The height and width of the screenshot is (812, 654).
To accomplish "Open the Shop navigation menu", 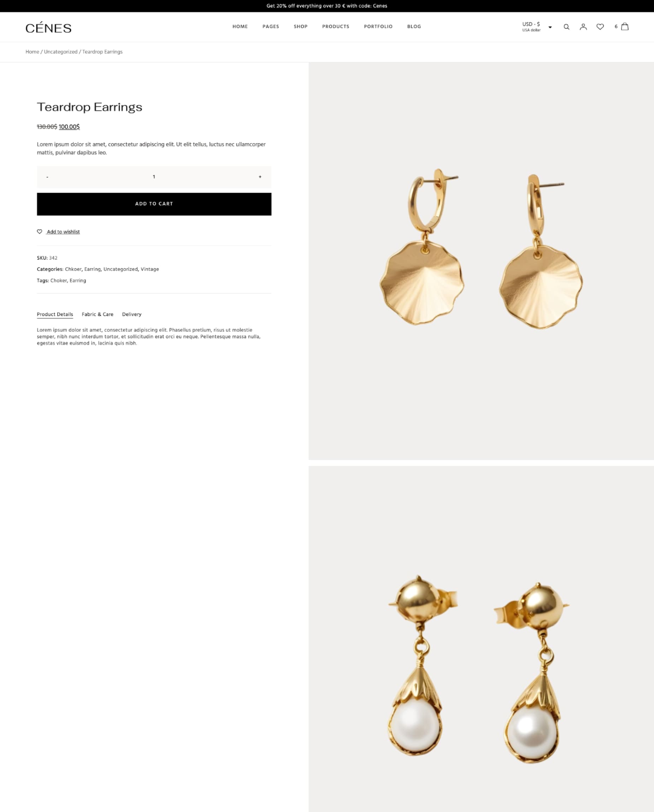I will [301, 27].
